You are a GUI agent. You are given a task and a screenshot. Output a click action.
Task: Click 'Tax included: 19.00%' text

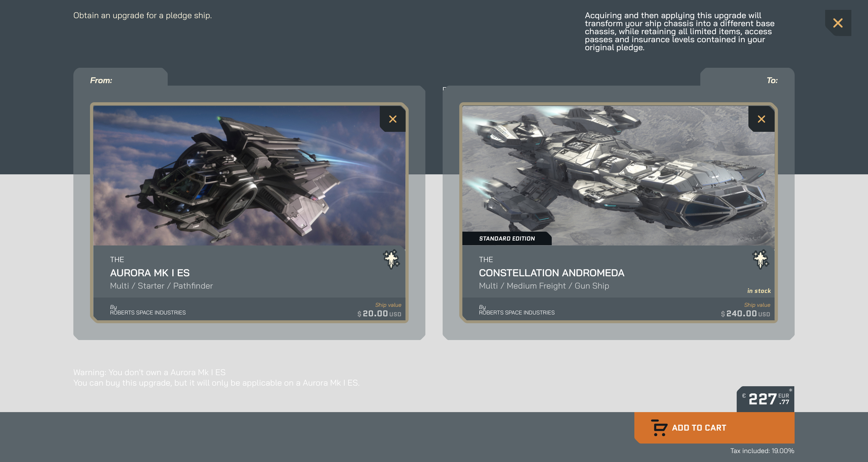point(762,451)
